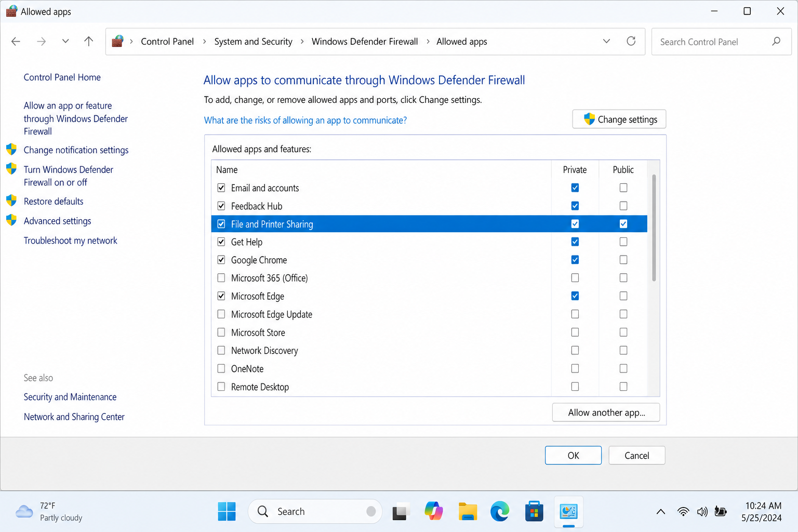The width and height of the screenshot is (798, 532).
Task: Open Advanced settings link
Action: 57,221
